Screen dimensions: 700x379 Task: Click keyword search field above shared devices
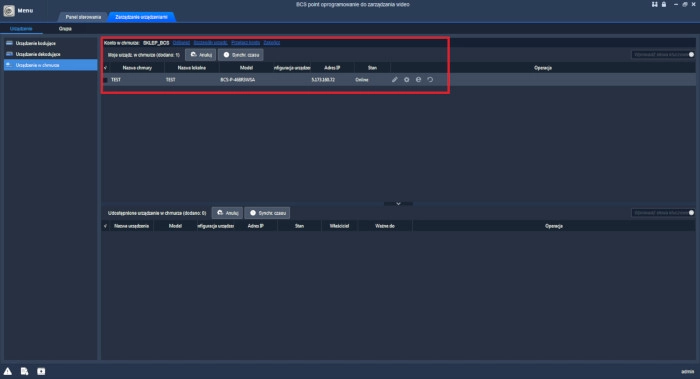[663, 213]
